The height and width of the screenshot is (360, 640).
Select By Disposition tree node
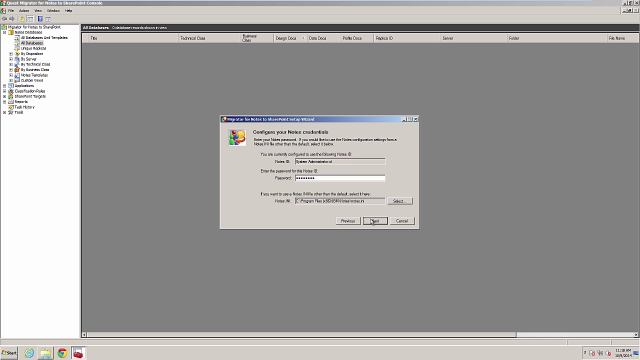pyautogui.click(x=32, y=53)
